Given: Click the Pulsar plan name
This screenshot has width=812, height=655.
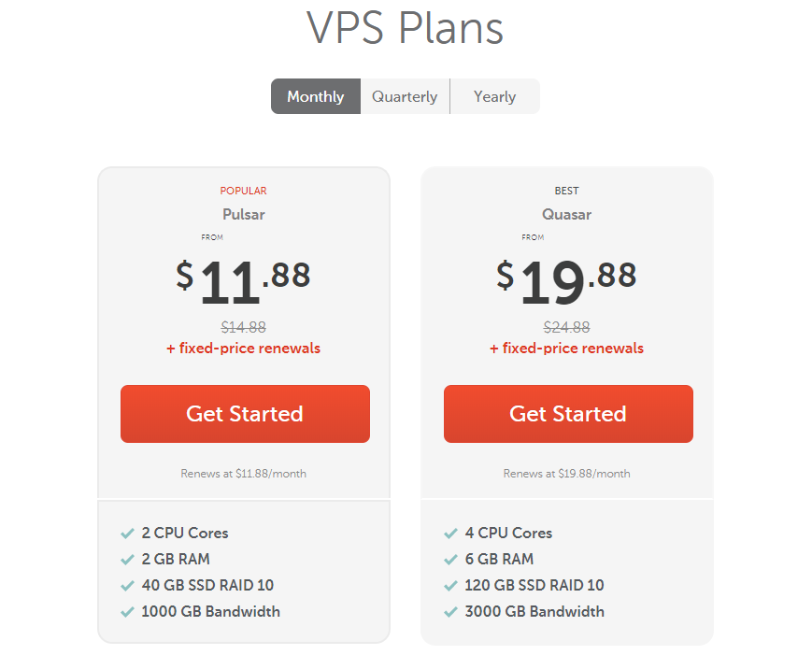Looking at the screenshot, I should (243, 214).
